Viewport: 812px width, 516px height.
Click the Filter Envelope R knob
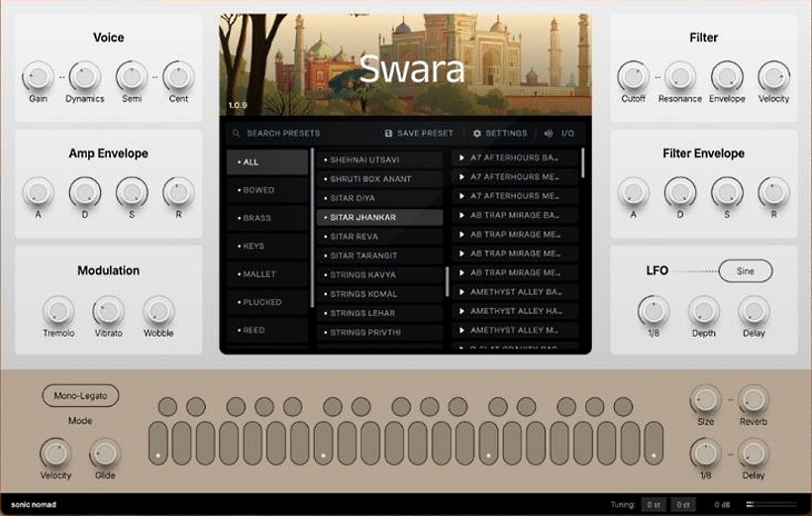(773, 192)
